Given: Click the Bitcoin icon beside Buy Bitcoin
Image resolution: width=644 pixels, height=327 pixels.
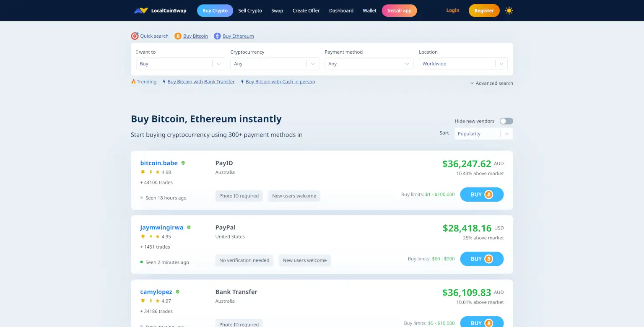Looking at the screenshot, I should (x=178, y=36).
